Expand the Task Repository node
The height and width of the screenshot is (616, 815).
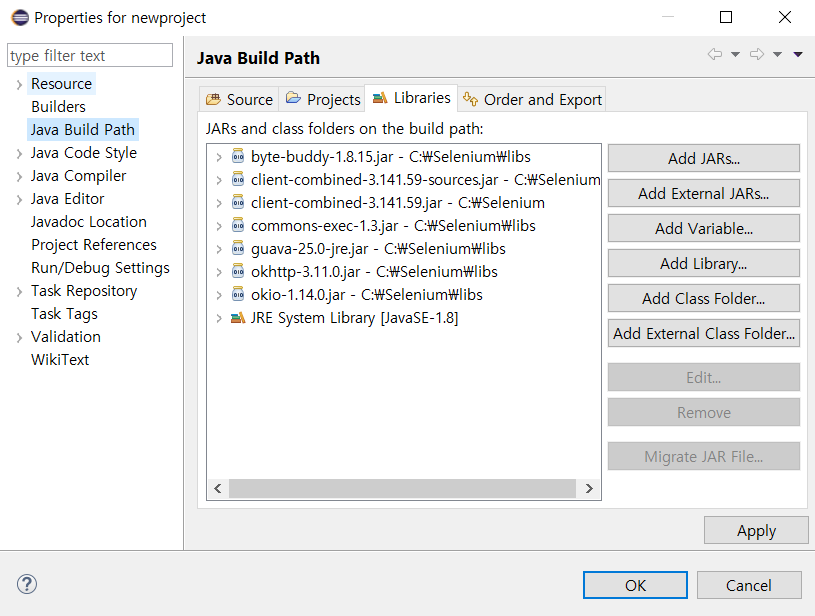pyautogui.click(x=19, y=291)
